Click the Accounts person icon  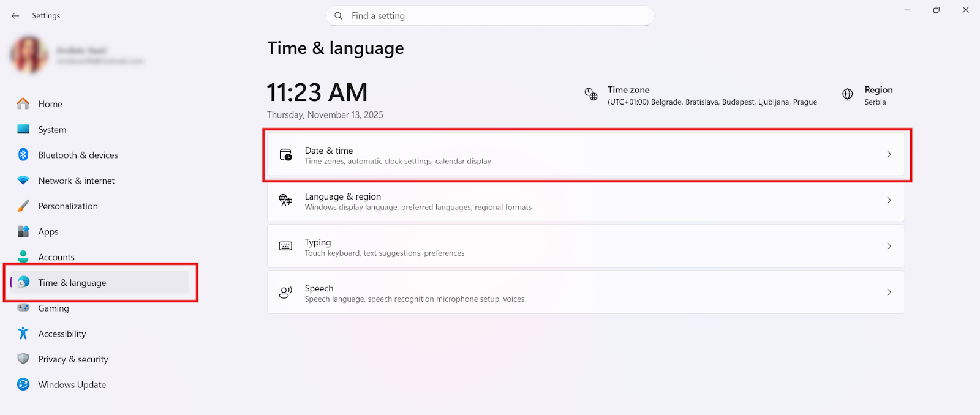23,256
